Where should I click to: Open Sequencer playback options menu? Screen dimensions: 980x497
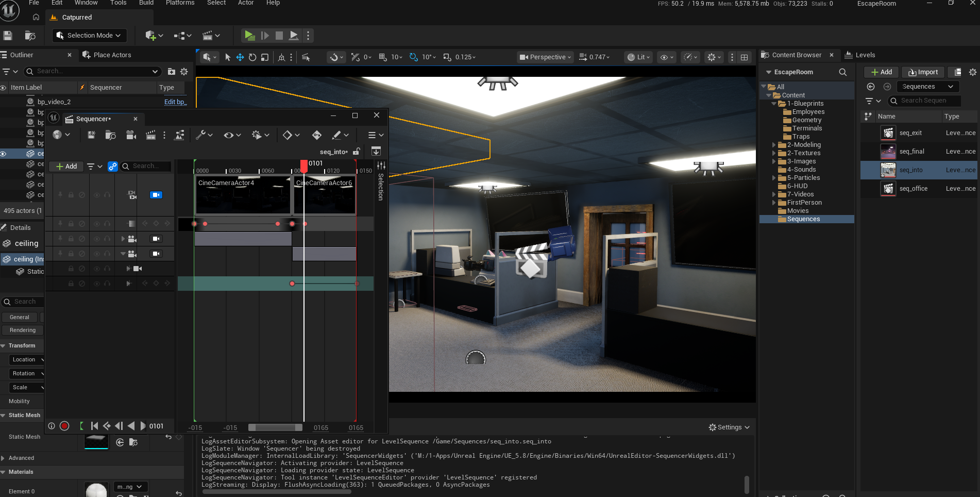261,135
